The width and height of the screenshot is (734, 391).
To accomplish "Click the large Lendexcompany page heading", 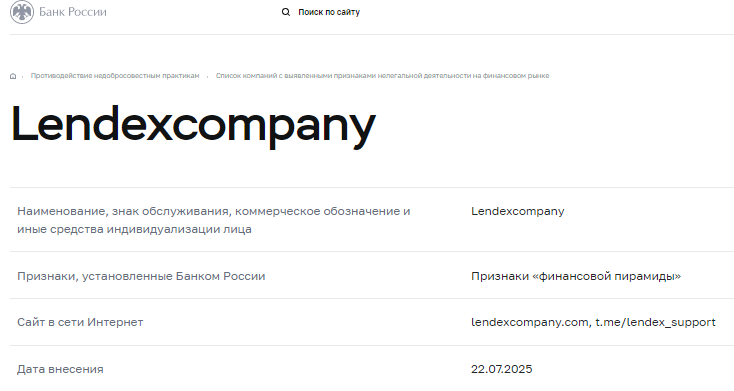I will click(x=193, y=125).
